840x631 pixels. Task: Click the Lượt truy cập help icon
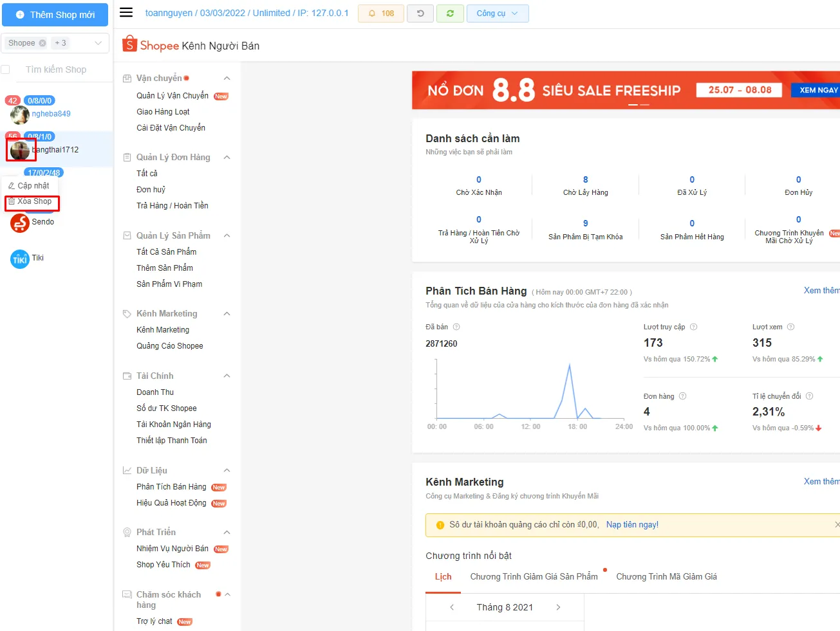(693, 327)
